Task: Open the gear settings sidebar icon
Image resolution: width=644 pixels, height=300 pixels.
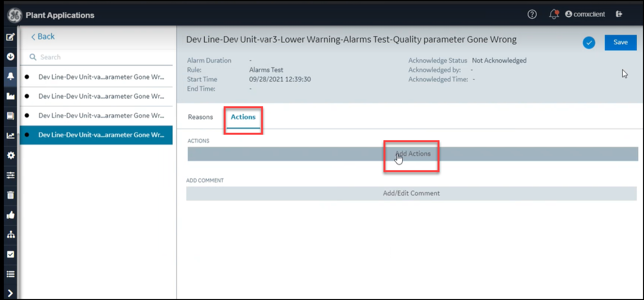Action: [10, 155]
